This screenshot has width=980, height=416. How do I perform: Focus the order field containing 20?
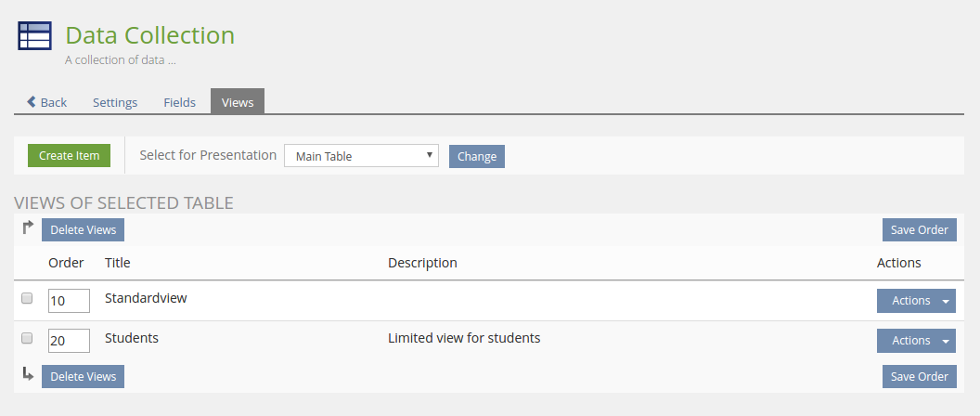(x=69, y=341)
